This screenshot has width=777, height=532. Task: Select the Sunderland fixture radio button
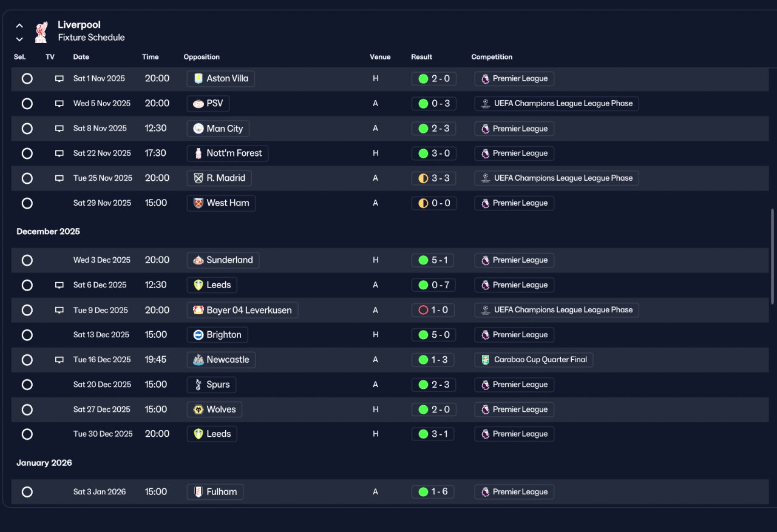(x=27, y=260)
